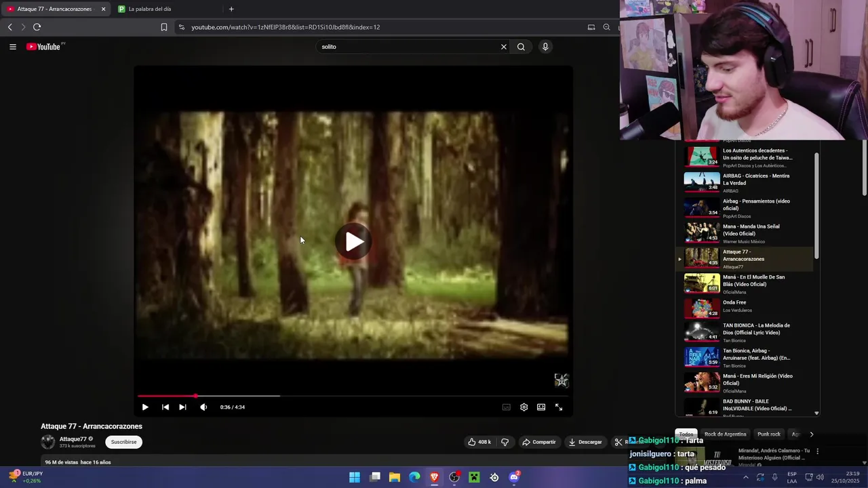Jump to the previous video in playlist
This screenshot has height=488, width=868.
[165, 407]
